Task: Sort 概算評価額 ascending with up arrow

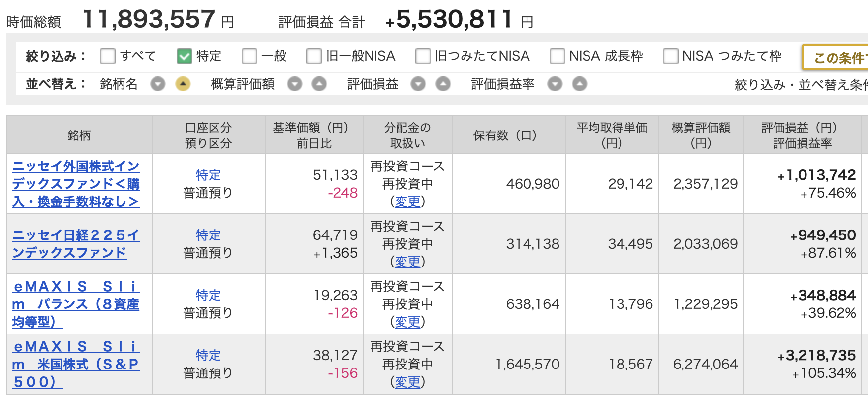Action: pyautogui.click(x=319, y=84)
